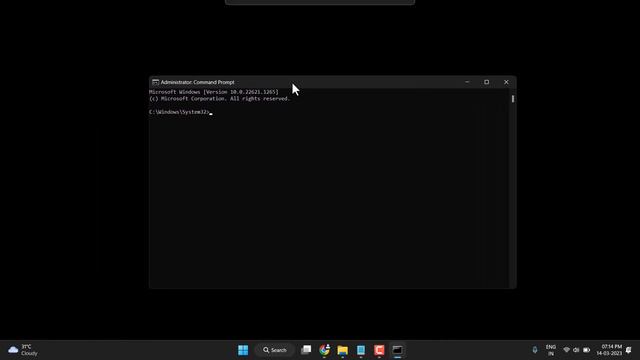Open the clock showing 07:14 PM
640x360 pixels.
tap(609, 350)
